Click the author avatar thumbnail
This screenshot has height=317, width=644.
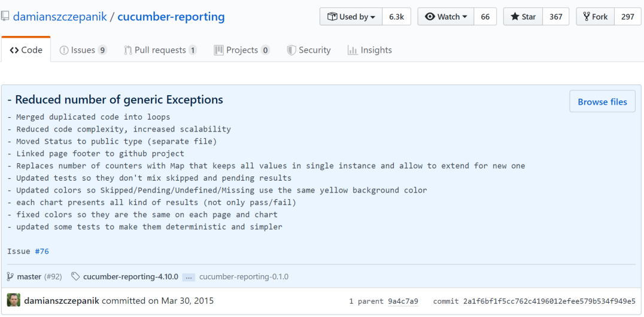[14, 300]
